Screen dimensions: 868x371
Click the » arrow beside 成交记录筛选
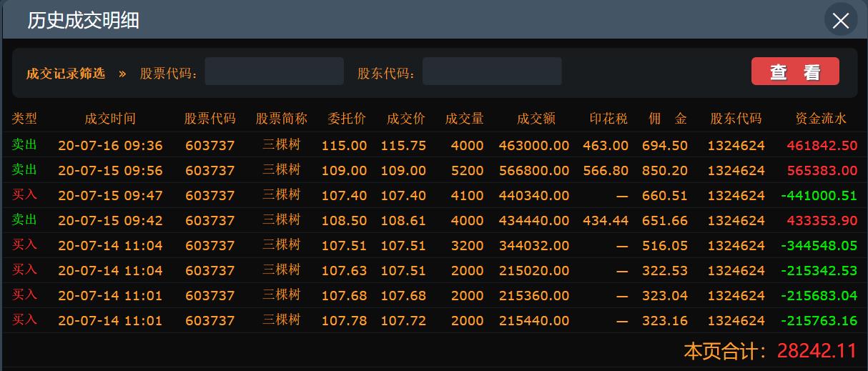click(122, 74)
